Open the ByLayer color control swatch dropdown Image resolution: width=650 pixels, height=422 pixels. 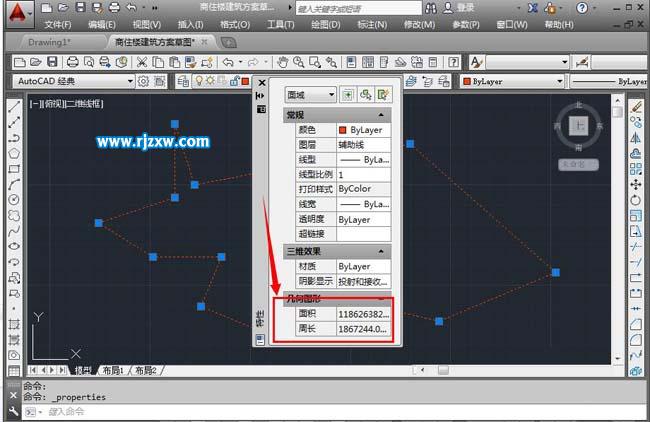point(518,81)
